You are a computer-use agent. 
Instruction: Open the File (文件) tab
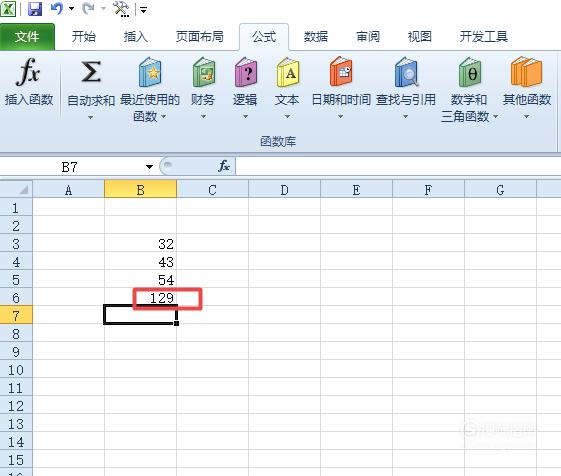click(27, 37)
